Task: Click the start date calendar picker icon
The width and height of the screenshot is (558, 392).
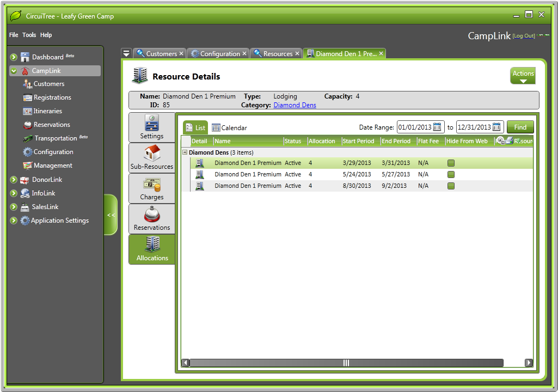Action: 437,127
